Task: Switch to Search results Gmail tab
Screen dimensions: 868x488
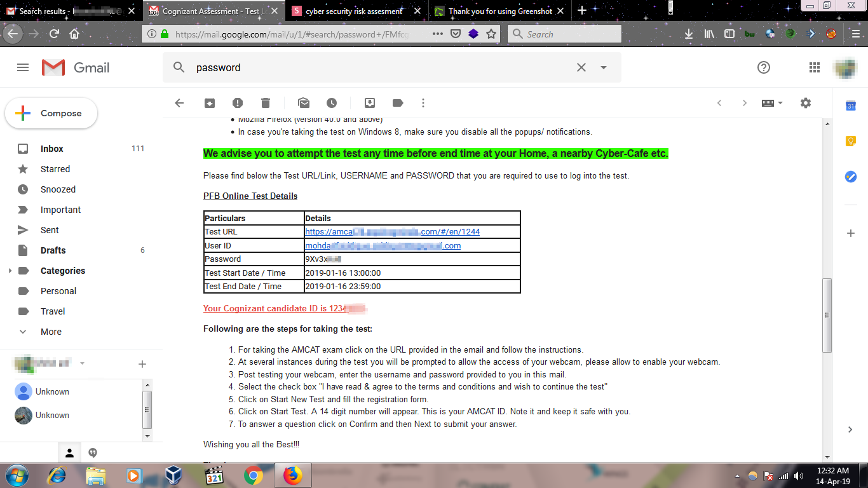Action: point(71,11)
